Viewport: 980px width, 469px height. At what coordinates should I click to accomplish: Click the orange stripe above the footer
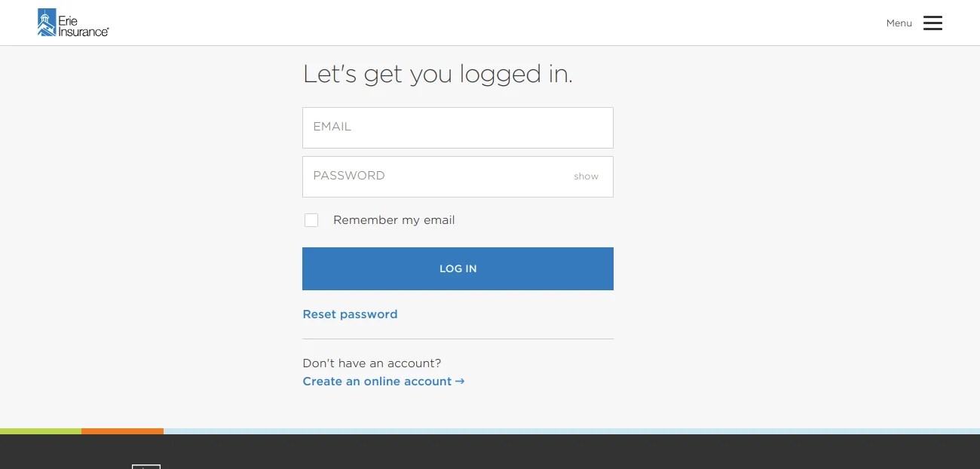122,431
